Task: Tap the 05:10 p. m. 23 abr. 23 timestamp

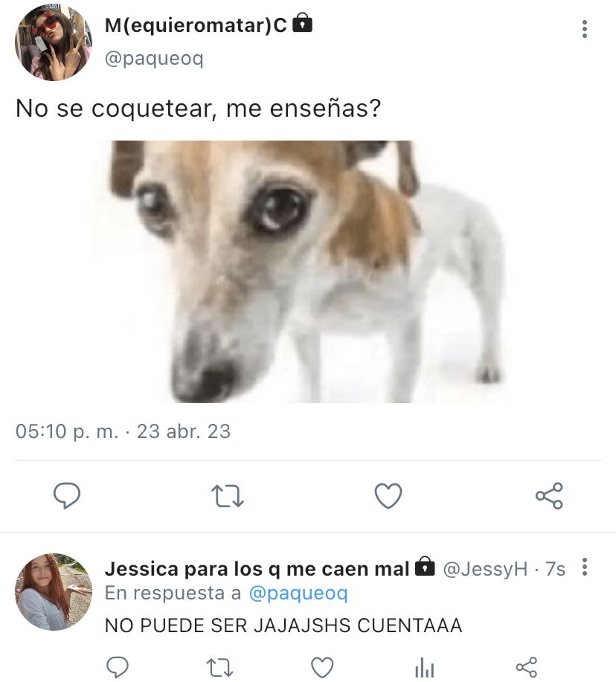Action: (123, 431)
